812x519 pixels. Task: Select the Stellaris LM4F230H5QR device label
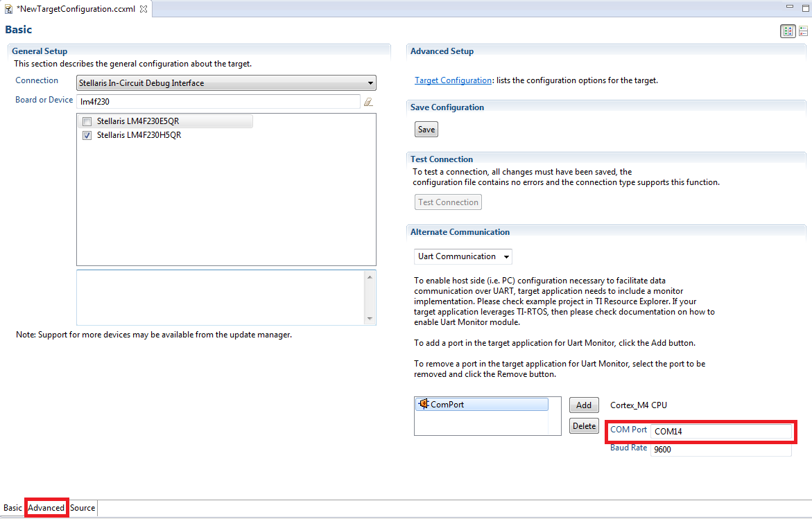point(139,135)
